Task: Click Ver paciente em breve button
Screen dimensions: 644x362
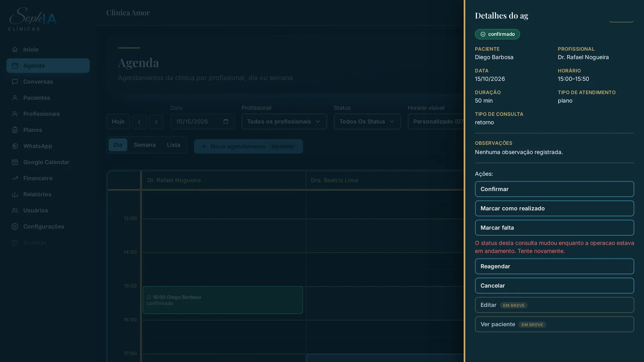Action: (x=554, y=324)
